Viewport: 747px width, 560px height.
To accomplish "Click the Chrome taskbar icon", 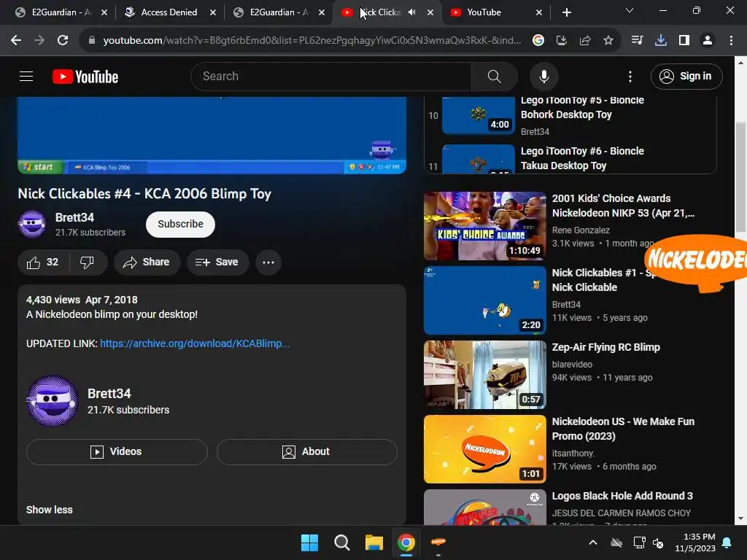I will tap(406, 542).
